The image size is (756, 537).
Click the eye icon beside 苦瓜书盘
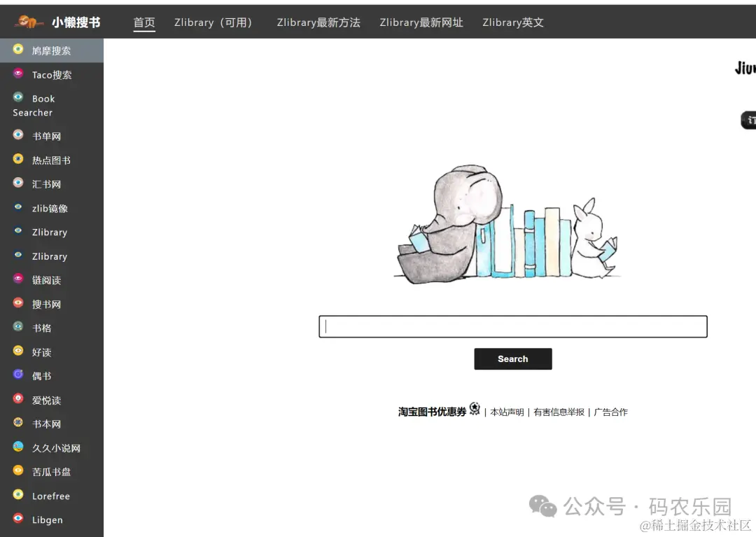17,470
